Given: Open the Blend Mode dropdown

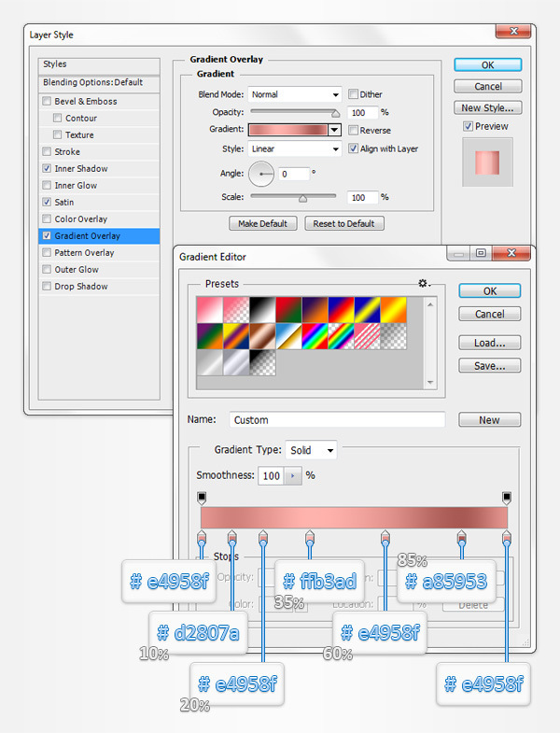Looking at the screenshot, I should tap(295, 94).
